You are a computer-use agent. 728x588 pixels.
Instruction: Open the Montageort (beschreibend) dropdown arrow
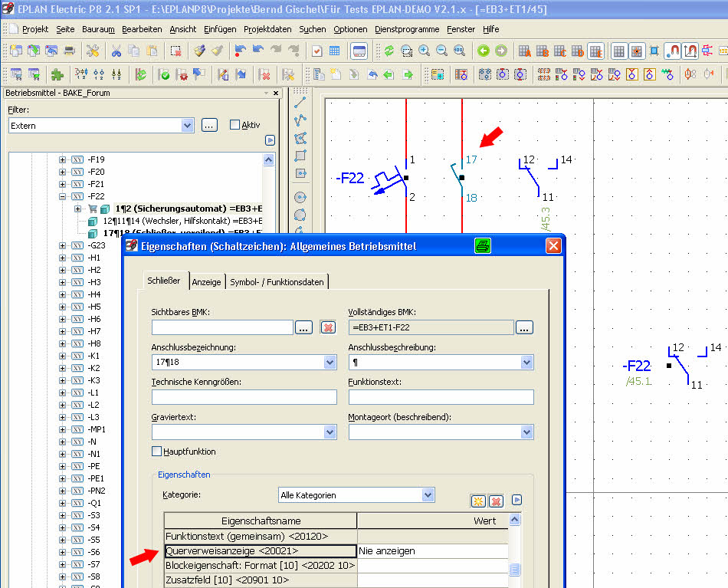pyautogui.click(x=526, y=432)
